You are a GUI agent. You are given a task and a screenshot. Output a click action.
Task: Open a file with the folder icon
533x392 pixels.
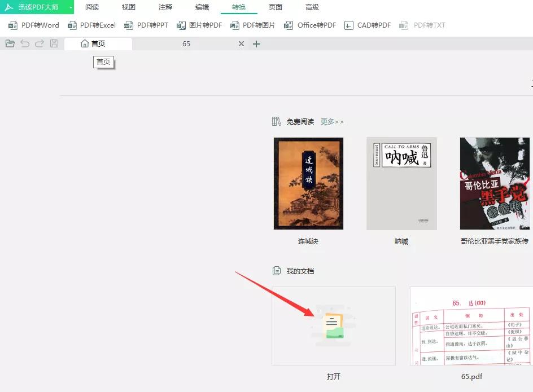pyautogui.click(x=10, y=43)
